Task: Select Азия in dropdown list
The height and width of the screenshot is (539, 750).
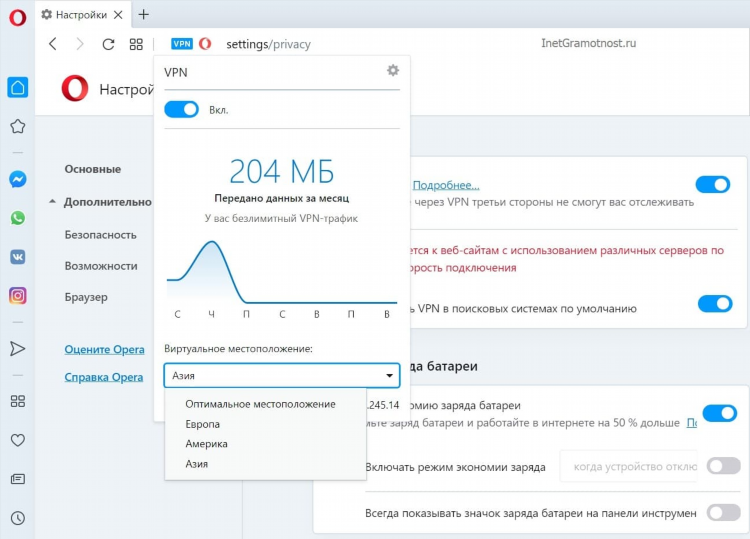Action: tap(265, 464)
